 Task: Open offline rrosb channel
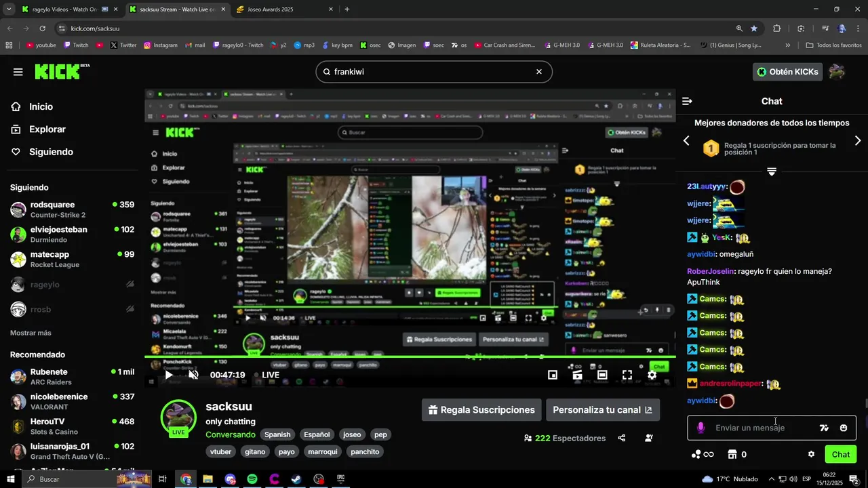click(x=72, y=309)
